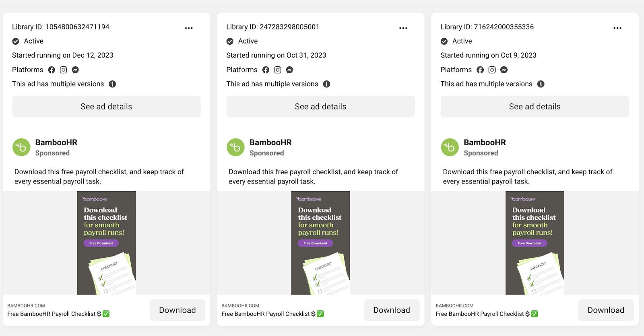Click BambooHR page name in Oct 9 ad

tap(485, 142)
